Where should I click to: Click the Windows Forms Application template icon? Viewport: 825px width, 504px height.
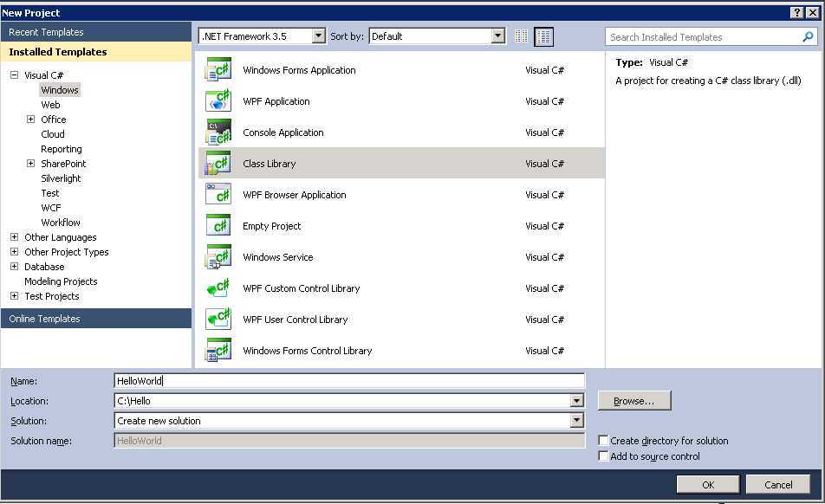click(x=218, y=70)
